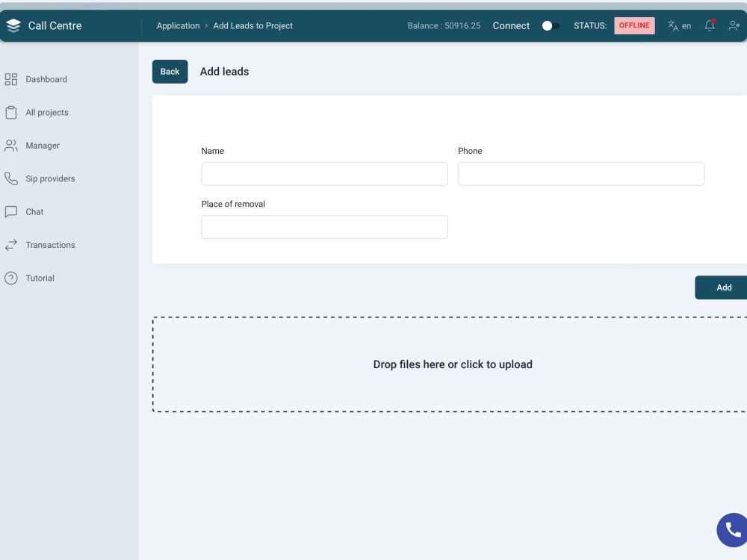The height and width of the screenshot is (560, 747).
Task: Click the Sip providers phone icon
Action: point(11,178)
